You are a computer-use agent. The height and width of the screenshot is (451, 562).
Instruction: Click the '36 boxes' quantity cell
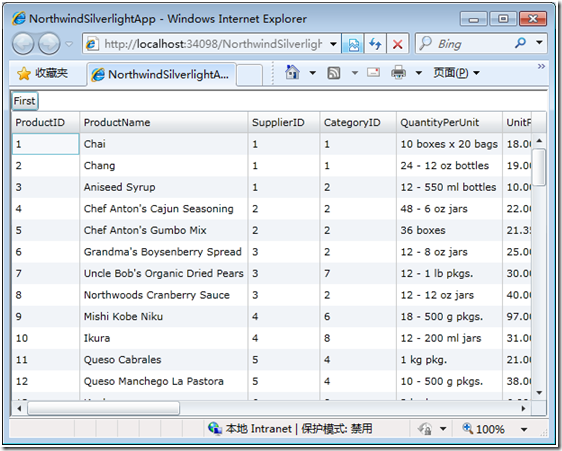point(449,230)
